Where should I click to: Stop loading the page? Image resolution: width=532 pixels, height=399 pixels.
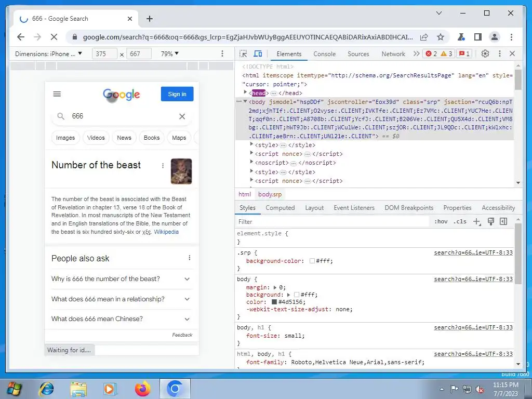click(x=54, y=37)
